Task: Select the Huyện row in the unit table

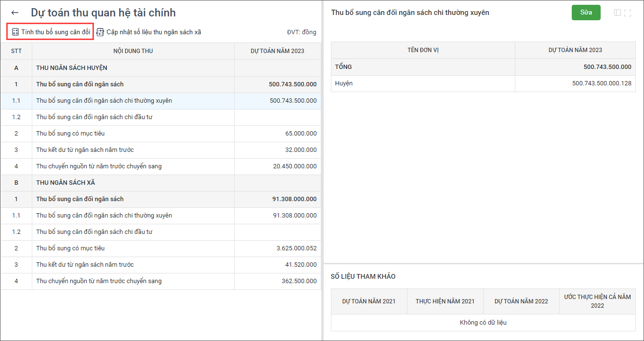Action: (x=344, y=83)
